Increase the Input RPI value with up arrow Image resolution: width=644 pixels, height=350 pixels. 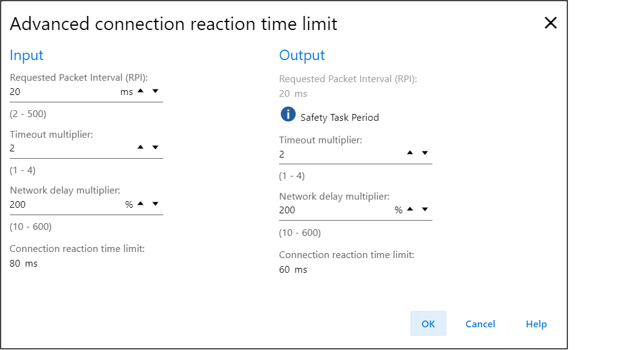pyautogui.click(x=140, y=91)
